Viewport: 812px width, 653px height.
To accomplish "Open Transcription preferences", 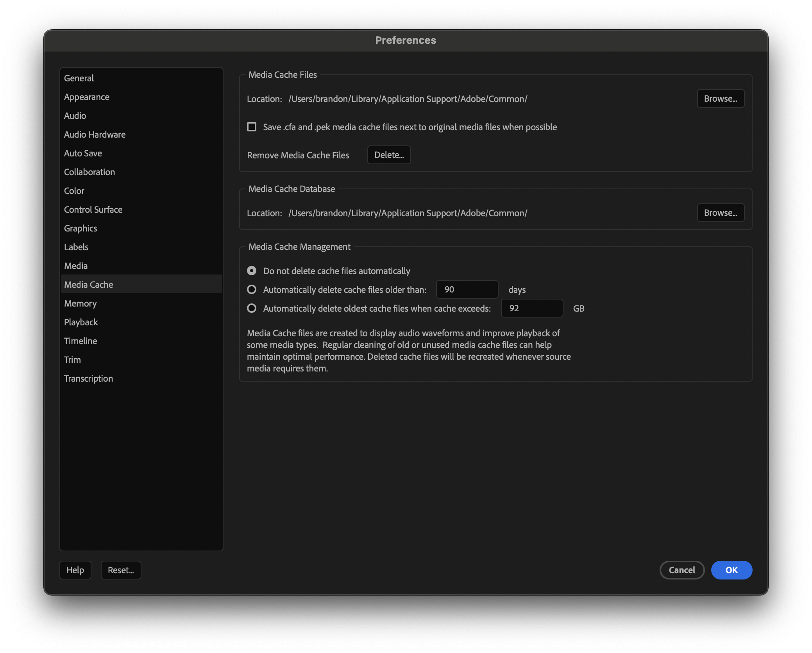I will click(x=88, y=379).
